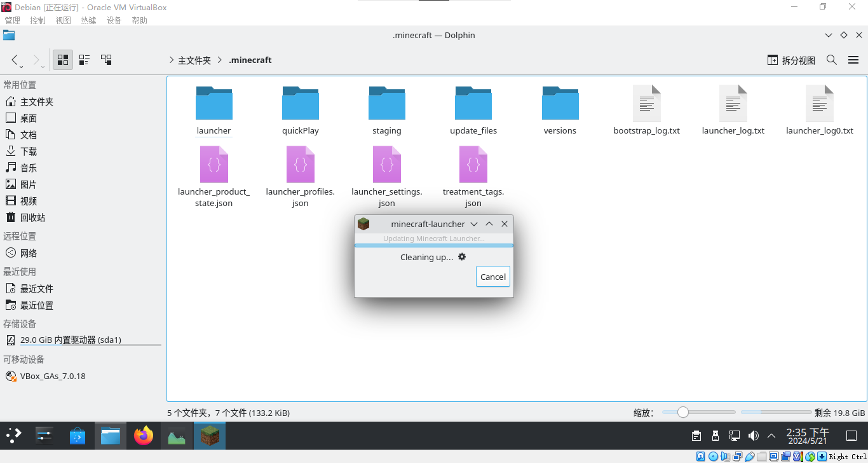Expand the back history dropdown arrow
Viewport: 868px width, 463px height.
tap(22, 66)
